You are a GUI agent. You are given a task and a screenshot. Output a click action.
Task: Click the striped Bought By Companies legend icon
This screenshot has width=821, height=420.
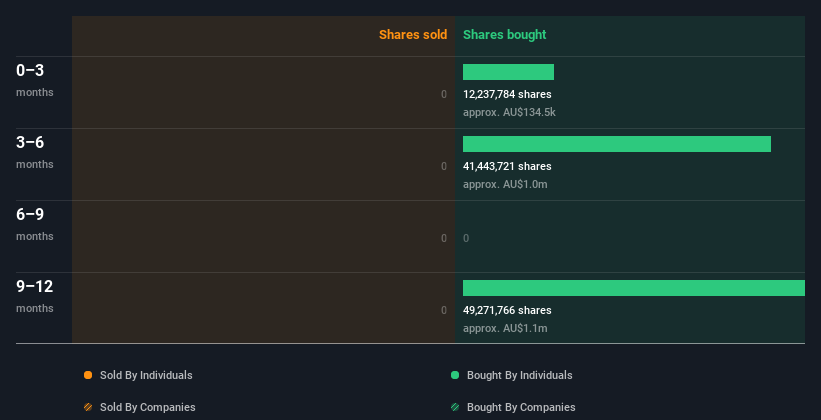click(x=455, y=407)
